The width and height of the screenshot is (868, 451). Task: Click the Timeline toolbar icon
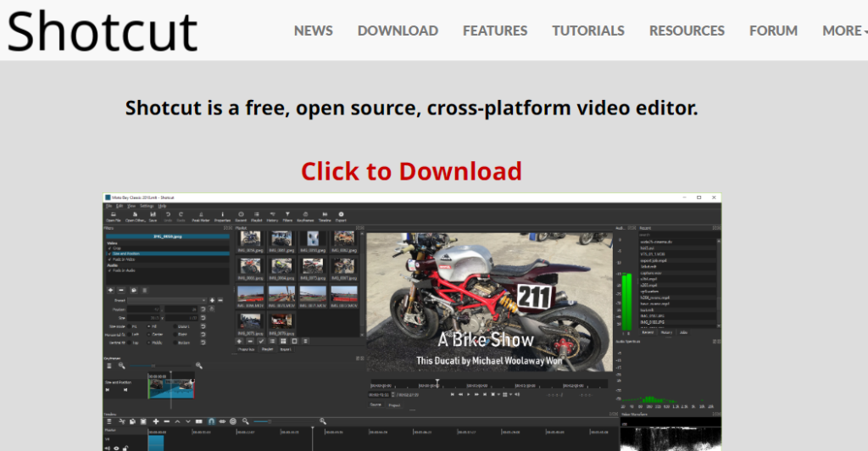click(325, 216)
